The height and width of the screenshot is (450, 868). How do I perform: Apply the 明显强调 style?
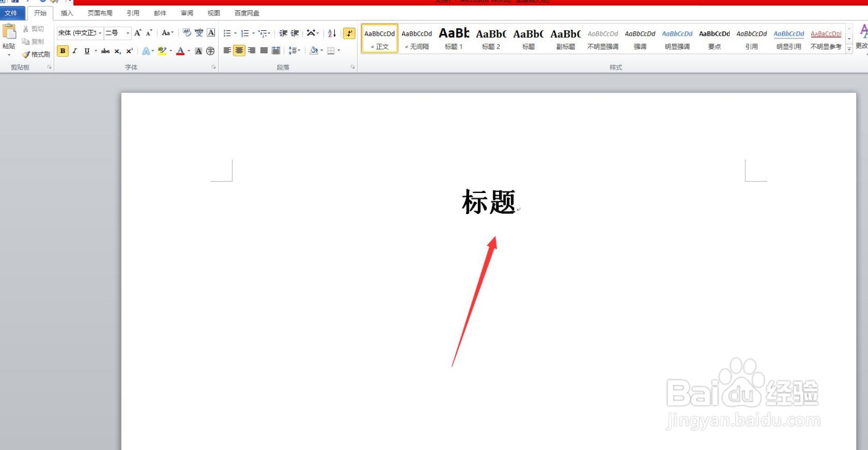(677, 38)
